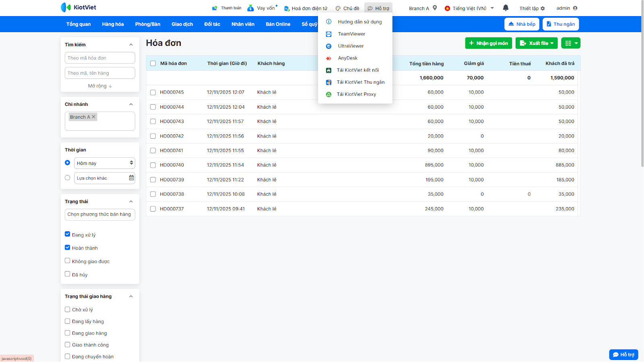Toggle the select-all invoices checkbox in header

pos(153,63)
